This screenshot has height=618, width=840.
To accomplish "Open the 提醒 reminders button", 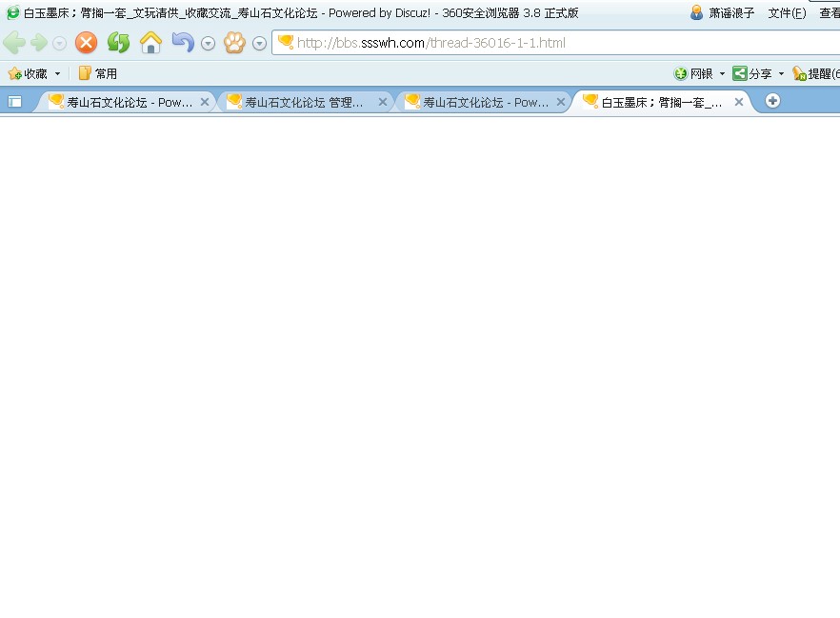I will click(x=816, y=73).
